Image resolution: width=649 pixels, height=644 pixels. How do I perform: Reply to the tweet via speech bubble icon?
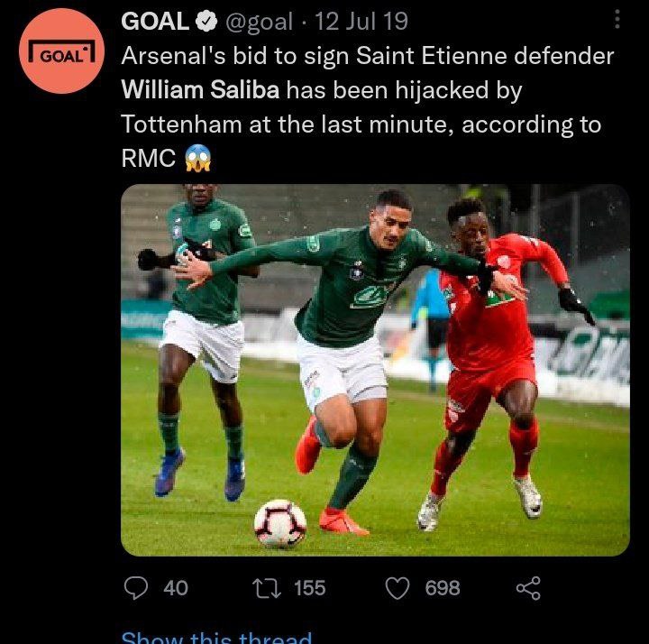pyautogui.click(x=135, y=588)
